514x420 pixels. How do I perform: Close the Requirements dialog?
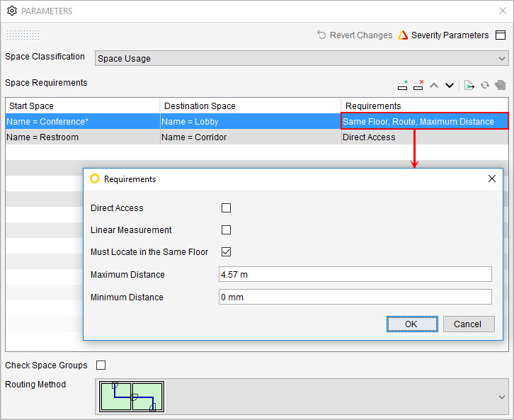(x=492, y=178)
